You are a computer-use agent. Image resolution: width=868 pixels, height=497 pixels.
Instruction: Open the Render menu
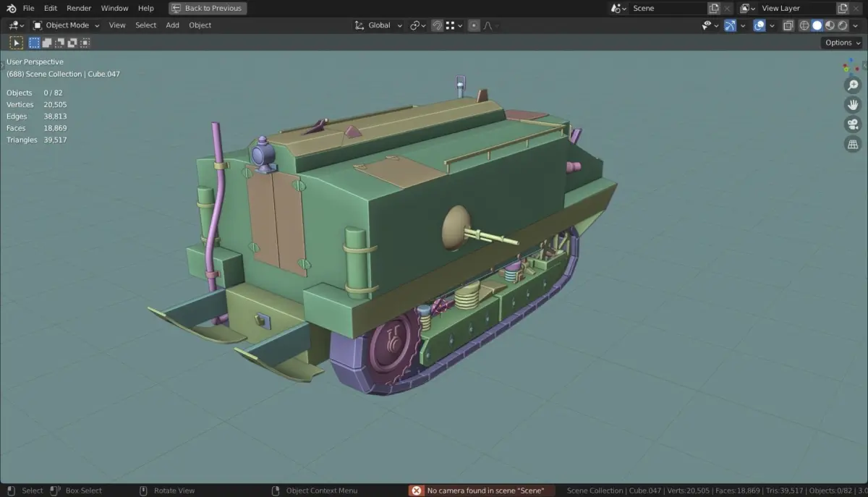click(x=79, y=8)
